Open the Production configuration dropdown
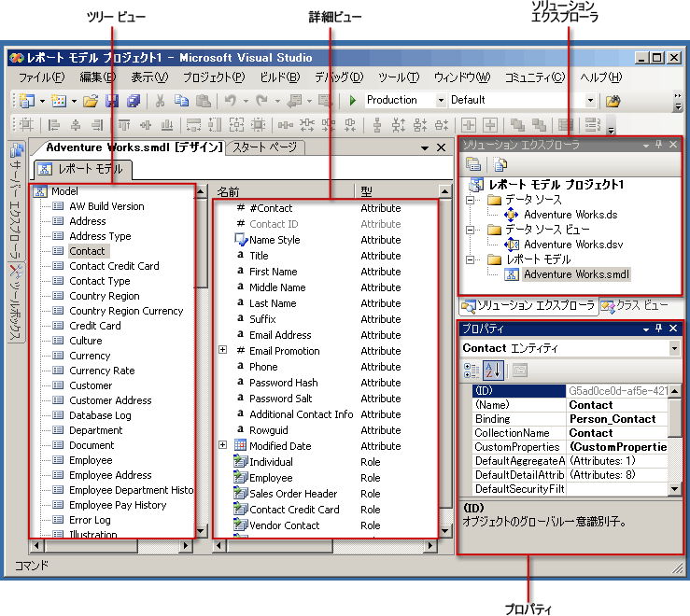The width and height of the screenshot is (690, 616). pyautogui.click(x=441, y=101)
